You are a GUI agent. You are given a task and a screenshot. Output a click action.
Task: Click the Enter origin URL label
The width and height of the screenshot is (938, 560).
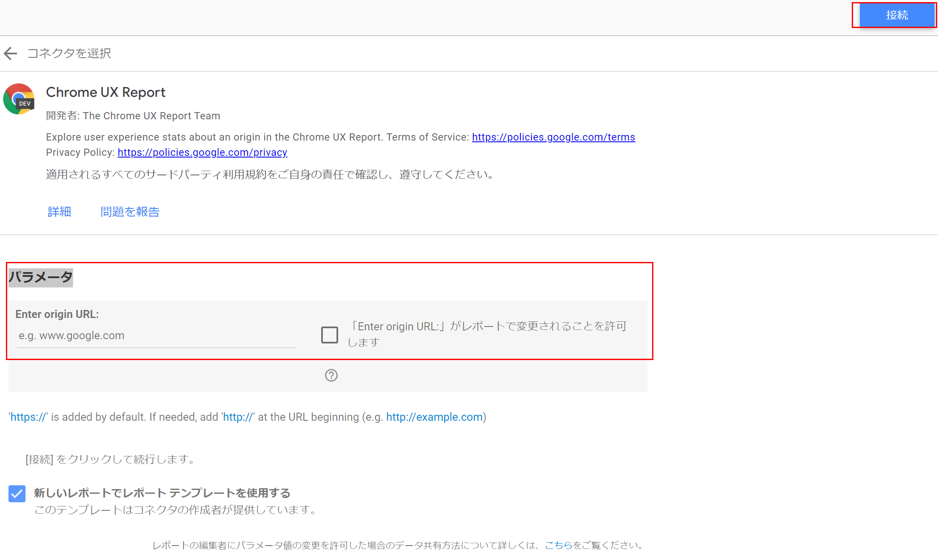pos(57,314)
